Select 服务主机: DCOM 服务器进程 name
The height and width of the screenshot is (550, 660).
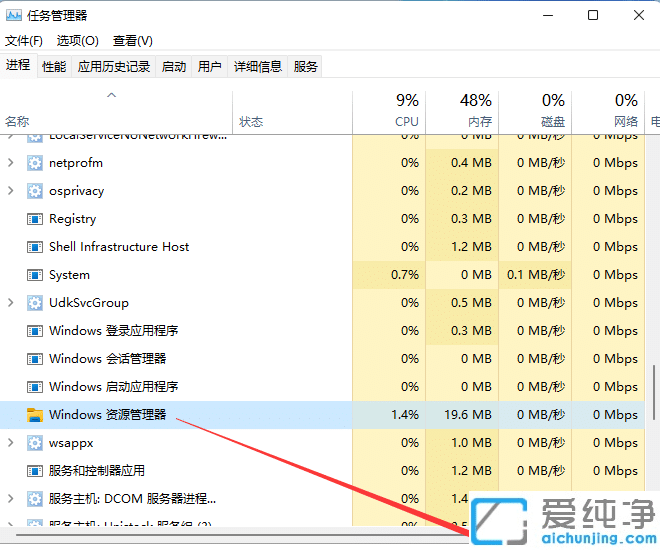(132, 499)
